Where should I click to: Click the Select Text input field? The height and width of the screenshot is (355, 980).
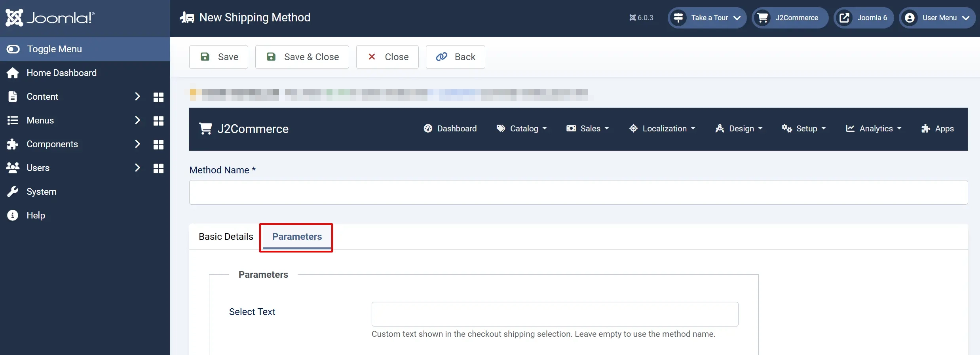pyautogui.click(x=555, y=314)
